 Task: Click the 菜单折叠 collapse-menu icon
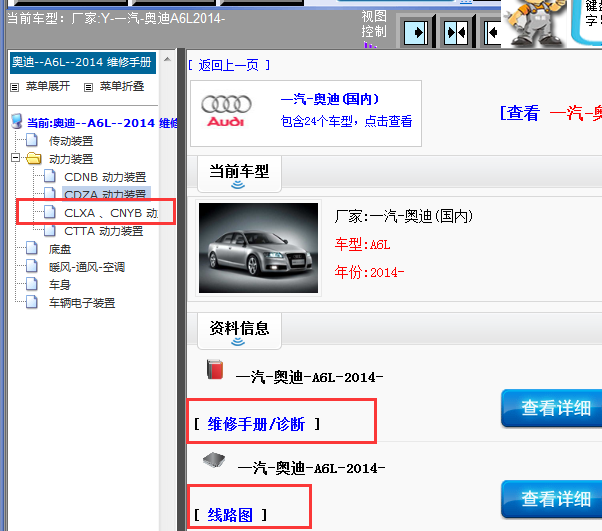88,88
